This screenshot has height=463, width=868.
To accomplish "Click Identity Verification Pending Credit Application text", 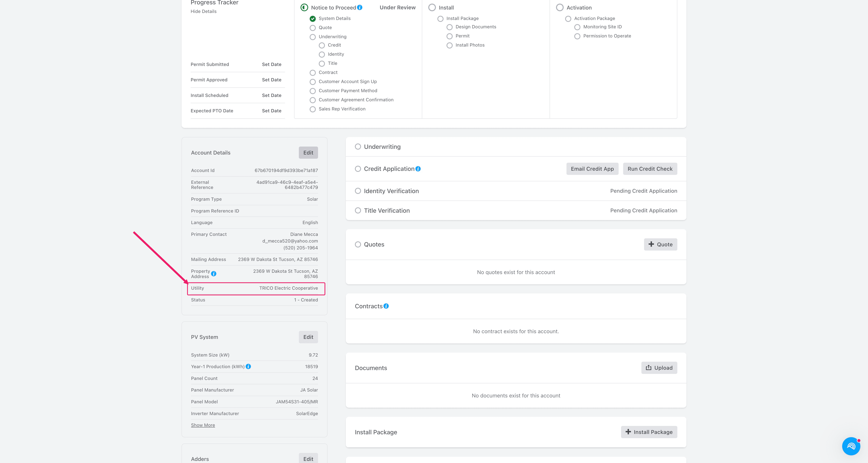I will [643, 191].
